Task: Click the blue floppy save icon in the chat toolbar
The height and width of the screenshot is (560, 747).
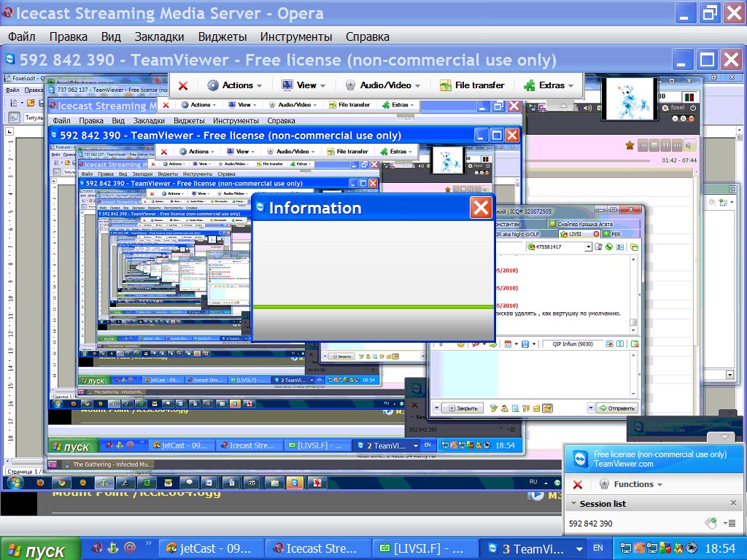Action: click(x=525, y=344)
